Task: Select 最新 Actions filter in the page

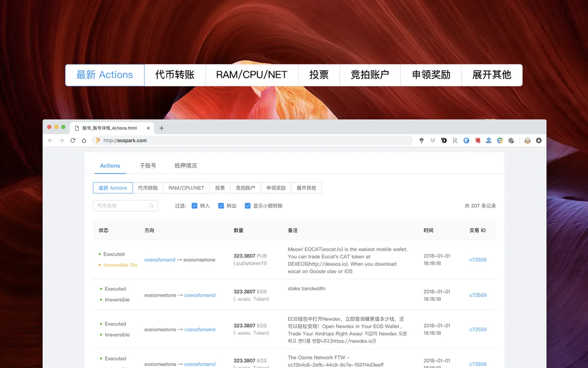Action: [113, 188]
